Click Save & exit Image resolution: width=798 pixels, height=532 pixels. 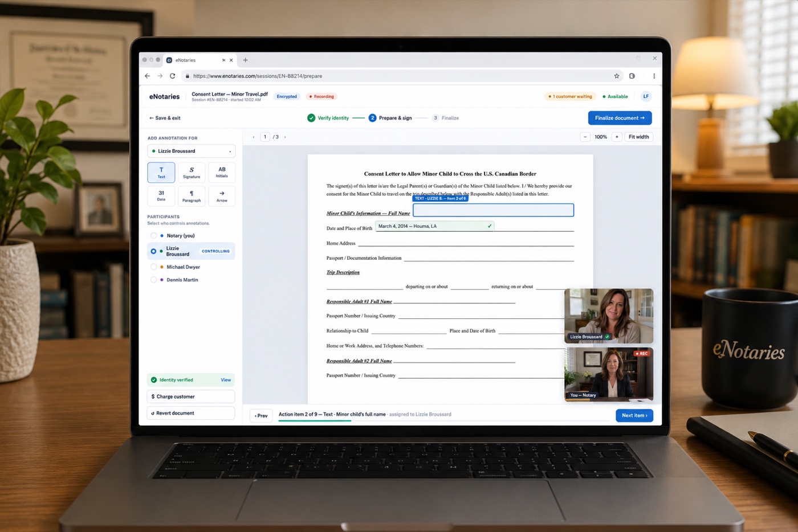click(x=165, y=118)
